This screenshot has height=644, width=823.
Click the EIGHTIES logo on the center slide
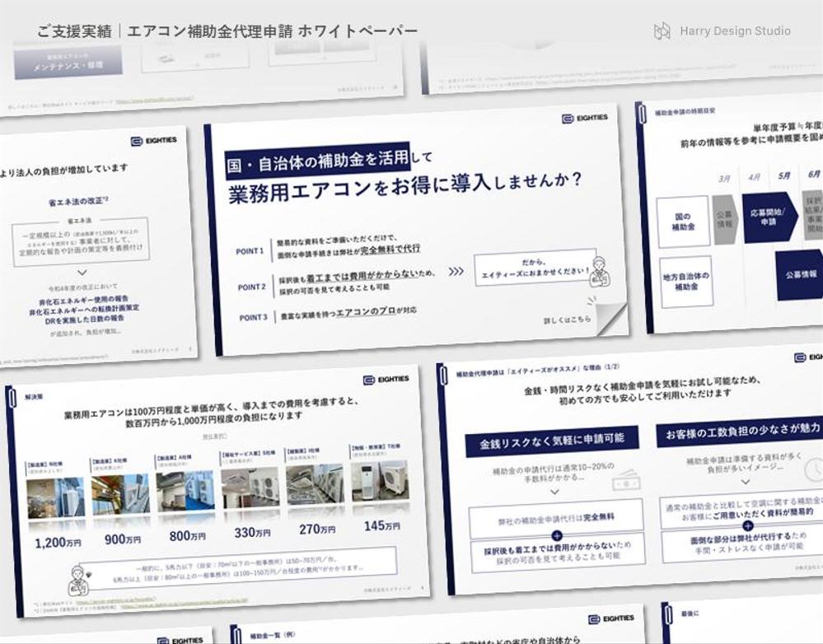584,118
